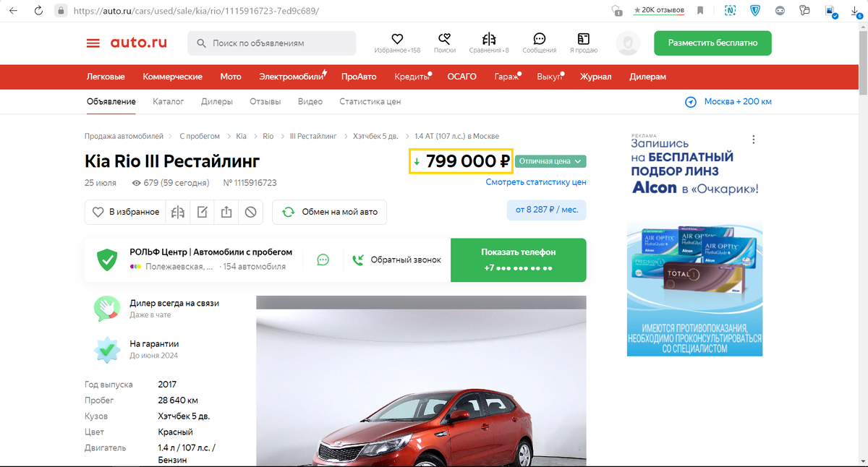Image resolution: width=868 pixels, height=467 pixels.
Task: Open dealer 'РОЛЬФ Центр | Автомобили с пробегом'
Action: click(210, 252)
